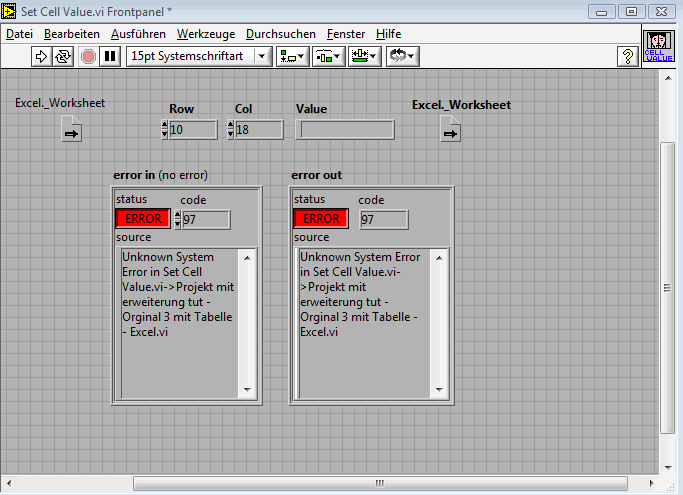This screenshot has width=683, height=495.
Task: Click the 'error out' label
Action: click(316, 175)
